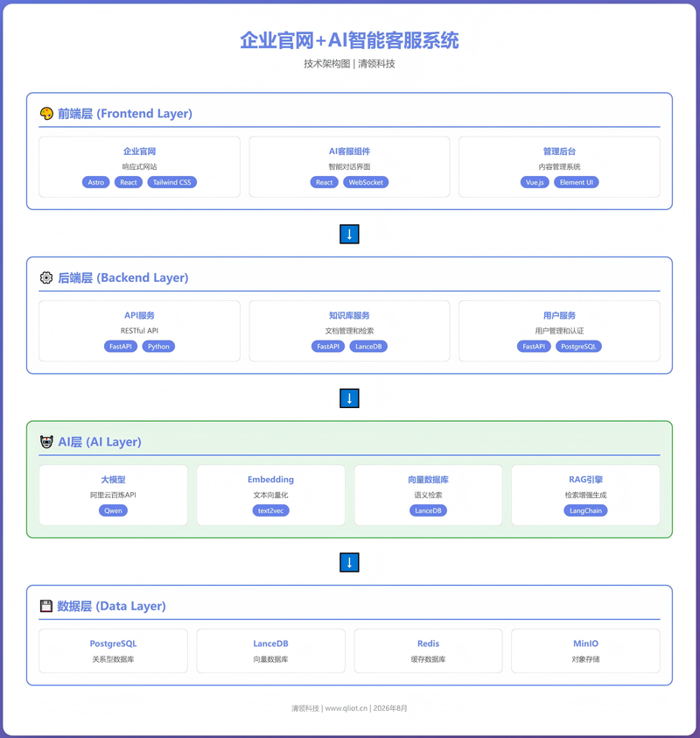Click the RESTful API description text
The height and width of the screenshot is (738, 700).
(x=139, y=331)
